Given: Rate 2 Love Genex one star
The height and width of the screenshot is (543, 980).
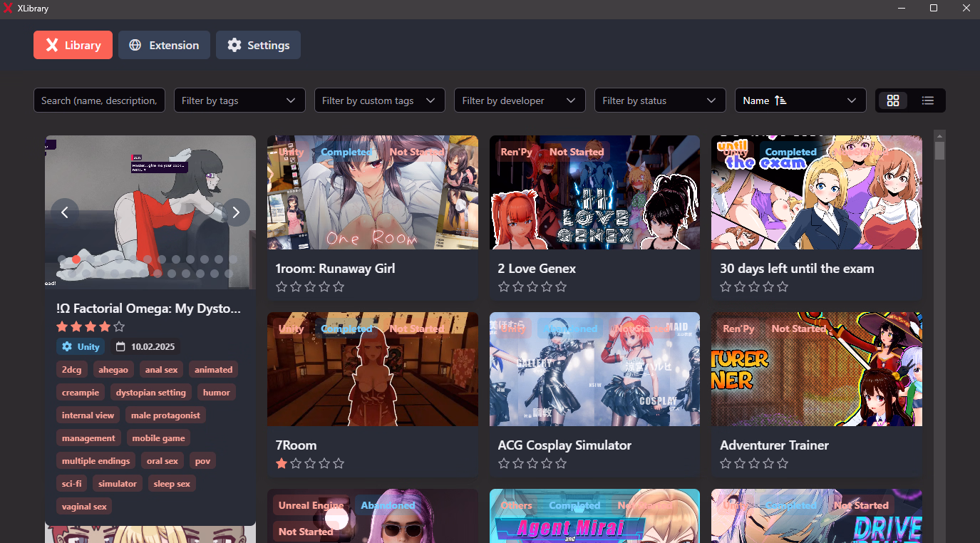Looking at the screenshot, I should pyautogui.click(x=504, y=287).
